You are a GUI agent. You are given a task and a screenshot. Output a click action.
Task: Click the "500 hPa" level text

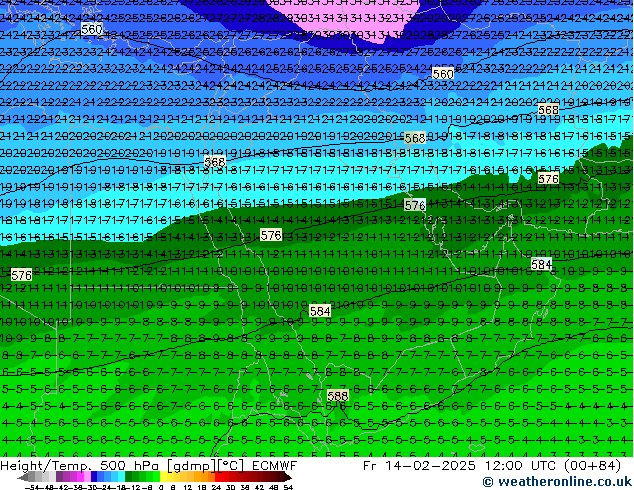[x=130, y=466]
